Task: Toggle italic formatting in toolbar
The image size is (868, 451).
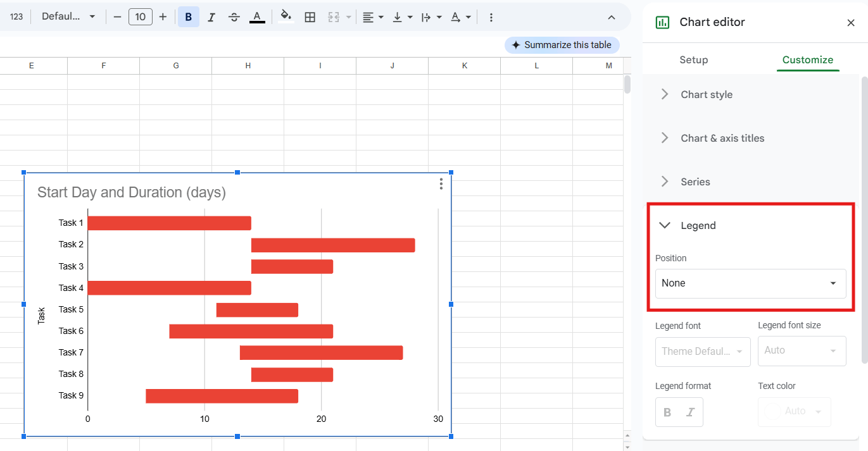Action: pyautogui.click(x=211, y=17)
